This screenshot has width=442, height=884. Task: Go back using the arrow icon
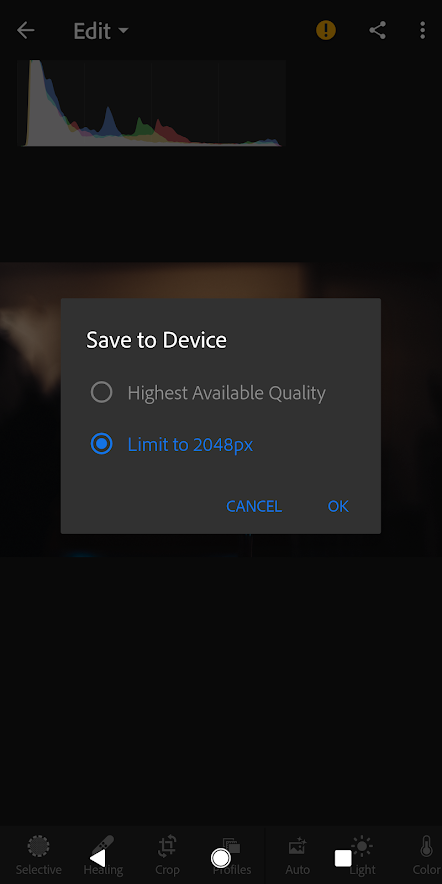pyautogui.click(x=25, y=30)
